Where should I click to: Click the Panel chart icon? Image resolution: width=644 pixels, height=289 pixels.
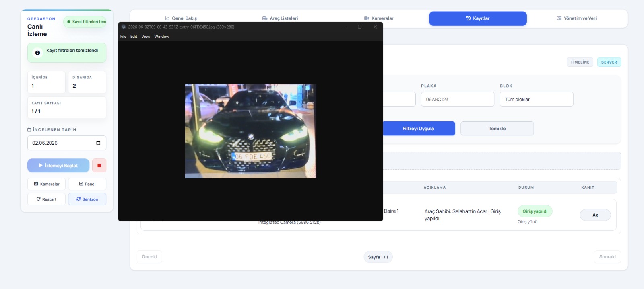[81, 184]
